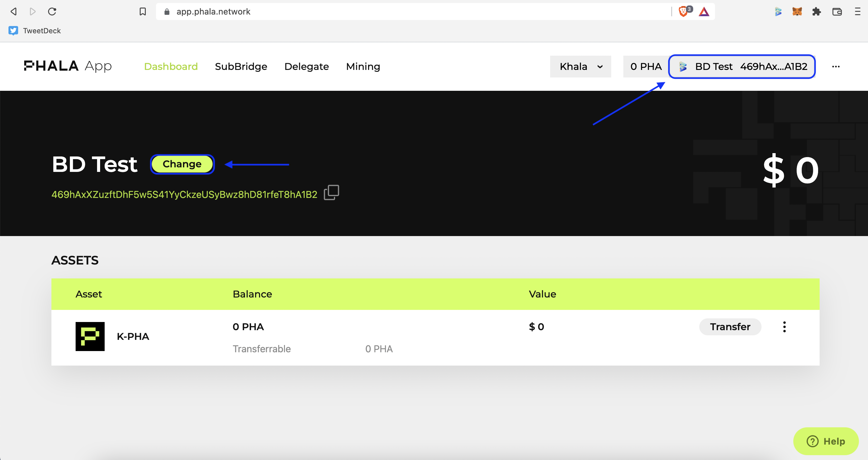Open Polkadot.js extension icon in toolbar

pyautogui.click(x=778, y=12)
